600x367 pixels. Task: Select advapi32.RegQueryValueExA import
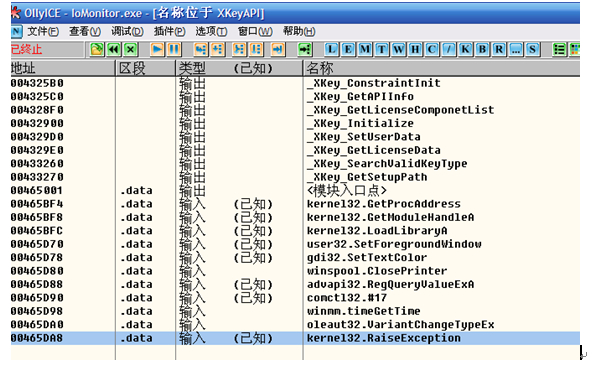[x=295, y=284]
